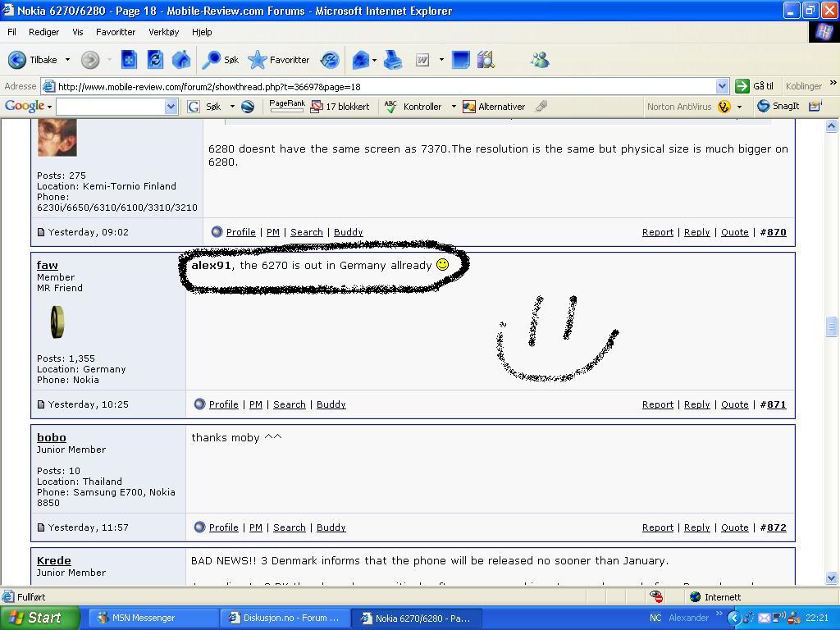The image size is (840, 630).
Task: Open the Google search box dropdown
Action: point(171,107)
